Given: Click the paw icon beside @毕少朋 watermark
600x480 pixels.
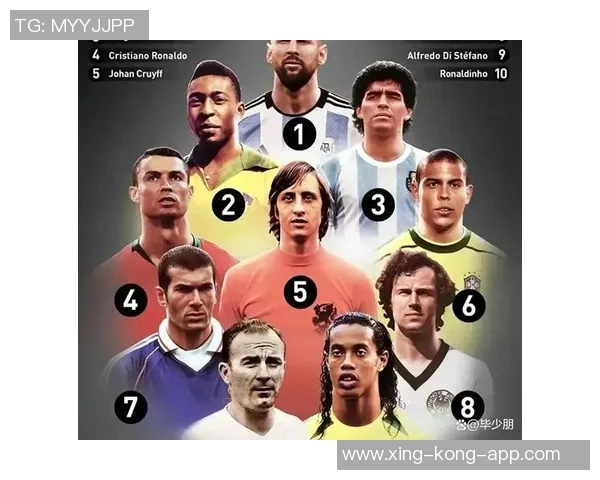Looking at the screenshot, I should (461, 424).
